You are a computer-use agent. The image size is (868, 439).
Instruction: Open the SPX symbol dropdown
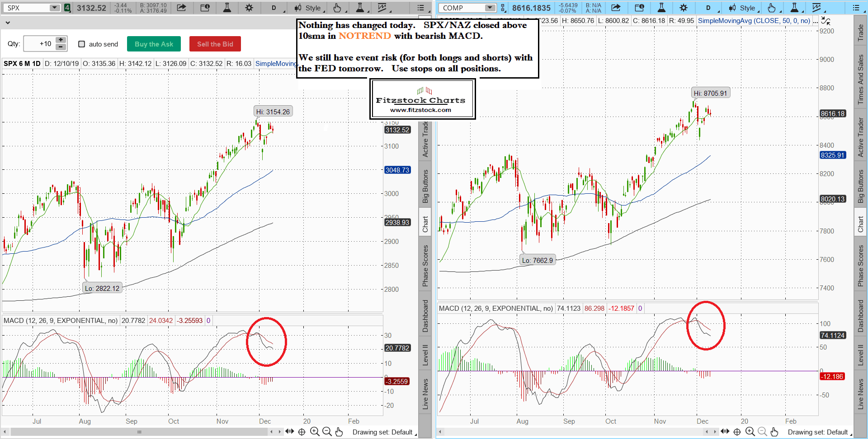[x=55, y=8]
